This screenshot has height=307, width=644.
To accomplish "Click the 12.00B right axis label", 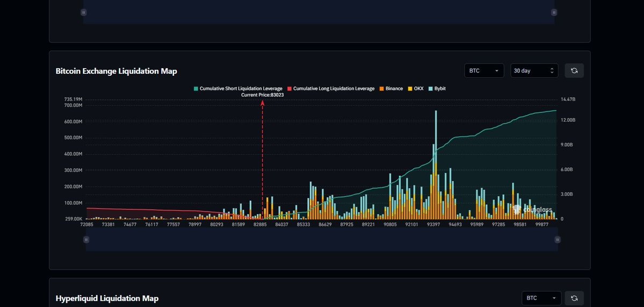I will tap(568, 120).
